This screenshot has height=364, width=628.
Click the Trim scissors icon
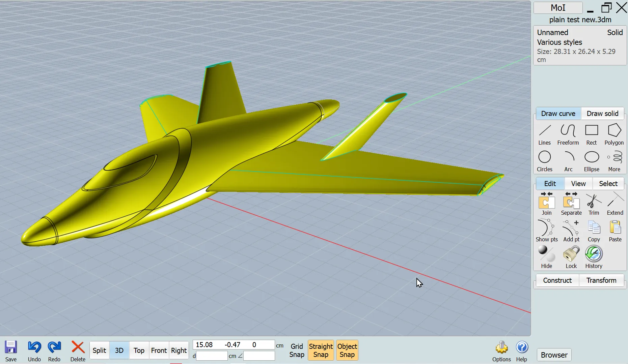594,204
